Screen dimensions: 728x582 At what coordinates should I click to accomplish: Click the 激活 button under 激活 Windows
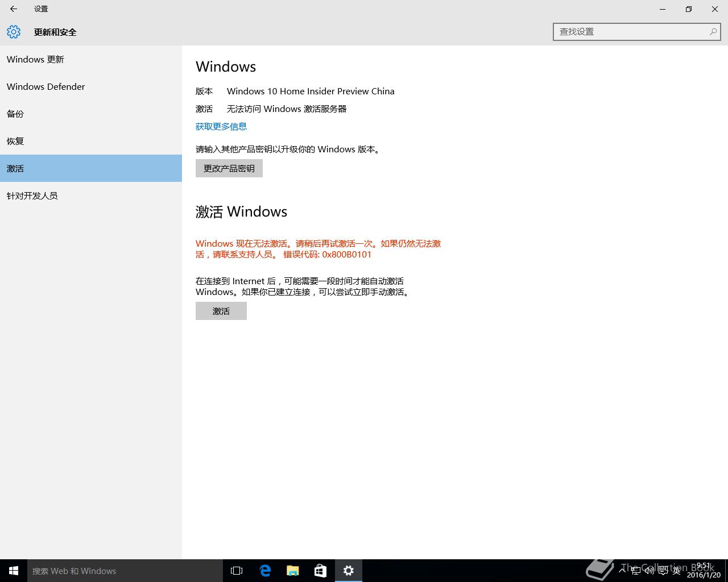click(221, 311)
